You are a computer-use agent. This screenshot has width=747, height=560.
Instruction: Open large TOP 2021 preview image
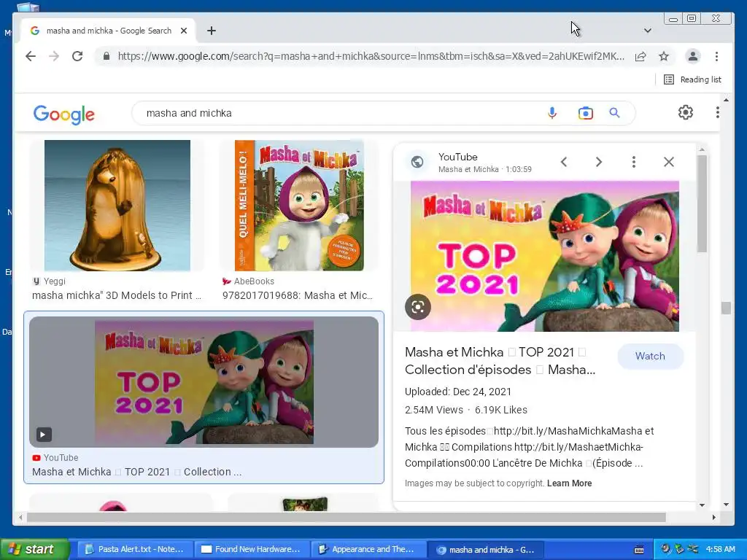pos(544,256)
